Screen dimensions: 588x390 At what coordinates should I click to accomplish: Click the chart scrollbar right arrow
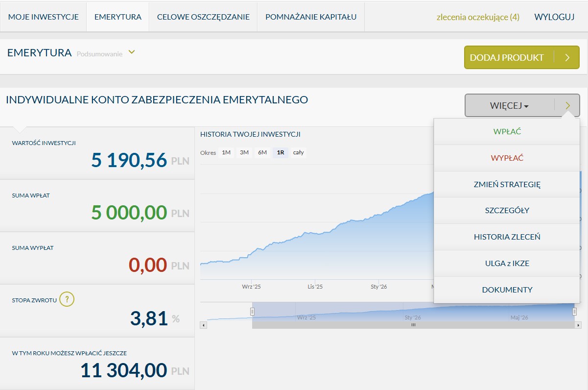click(578, 325)
